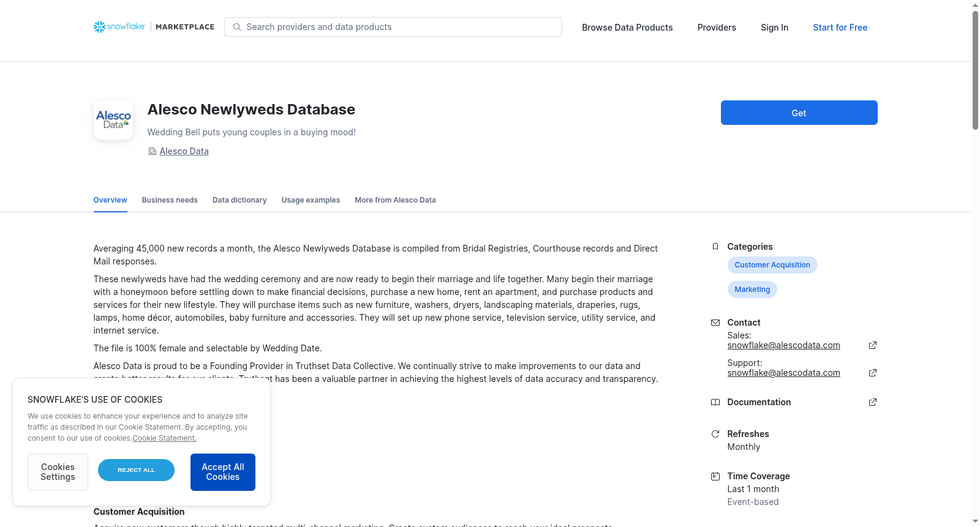
Task: Click the building icon beside the Alesco Data link
Action: pyautogui.click(x=152, y=151)
